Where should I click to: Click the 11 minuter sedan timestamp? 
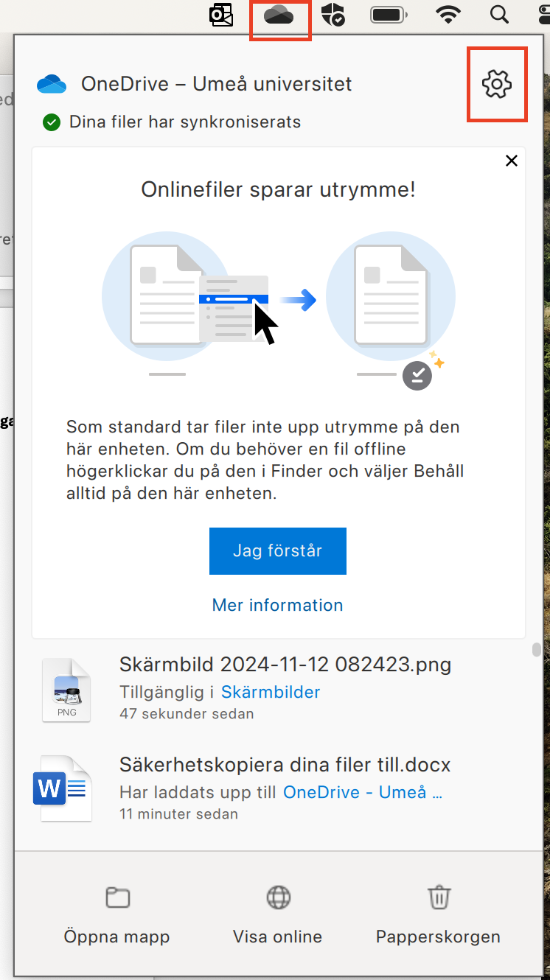[178, 814]
